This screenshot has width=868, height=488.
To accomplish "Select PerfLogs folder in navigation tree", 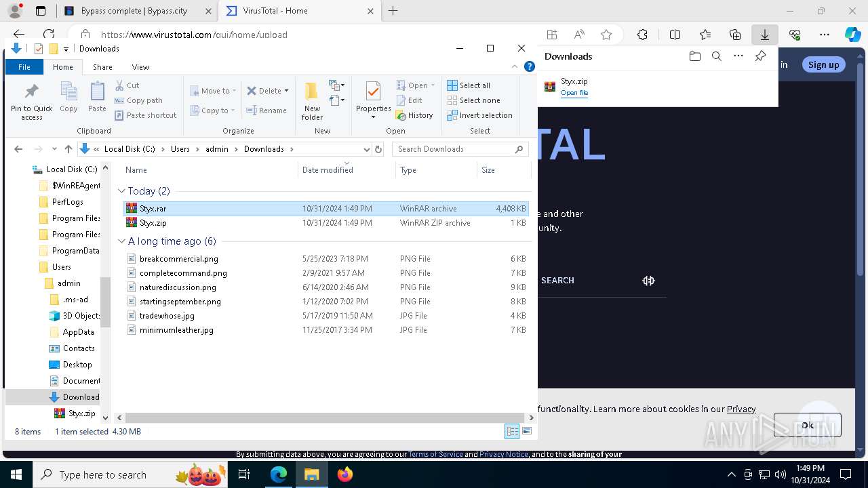I will click(x=67, y=202).
